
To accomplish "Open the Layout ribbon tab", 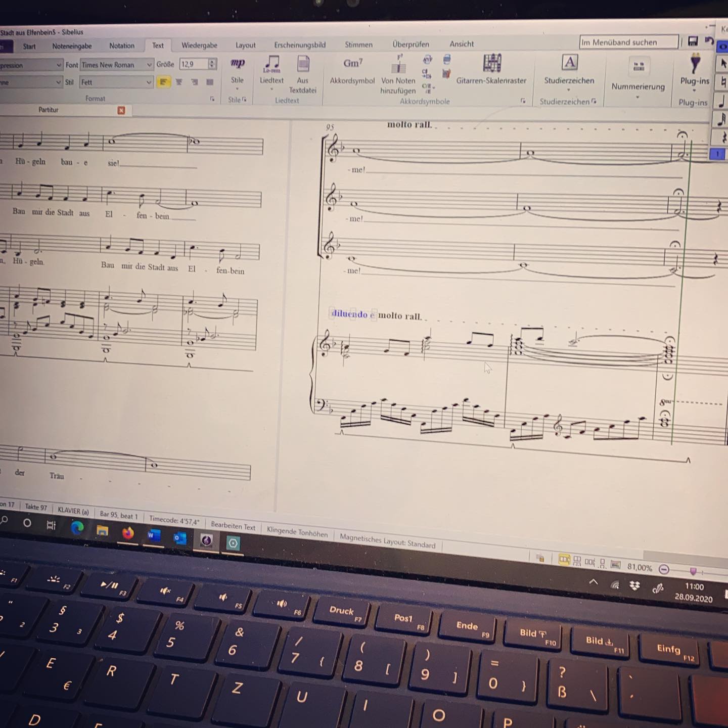I will tap(246, 45).
